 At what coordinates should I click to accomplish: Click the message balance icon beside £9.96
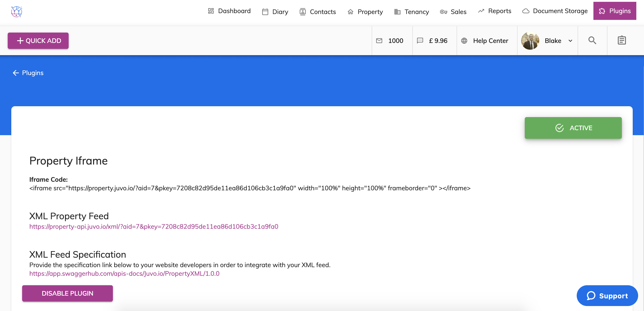[420, 40]
